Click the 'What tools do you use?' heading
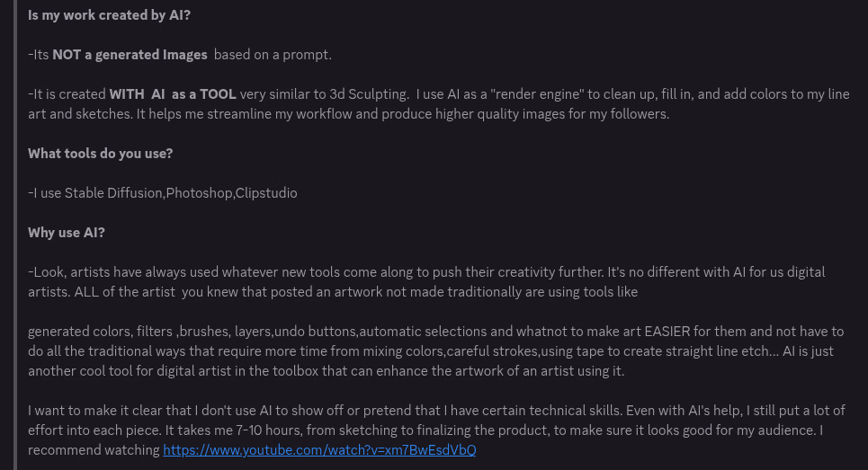 click(x=100, y=153)
